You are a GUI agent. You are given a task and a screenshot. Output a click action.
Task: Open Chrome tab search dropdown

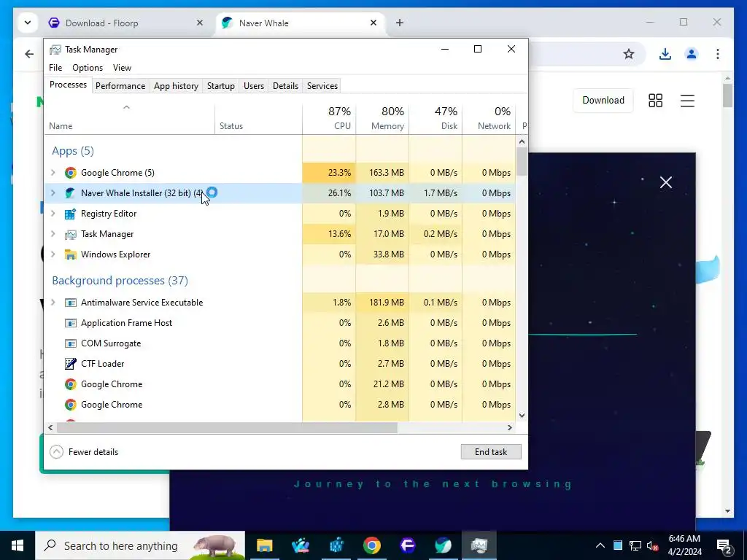tap(28, 23)
